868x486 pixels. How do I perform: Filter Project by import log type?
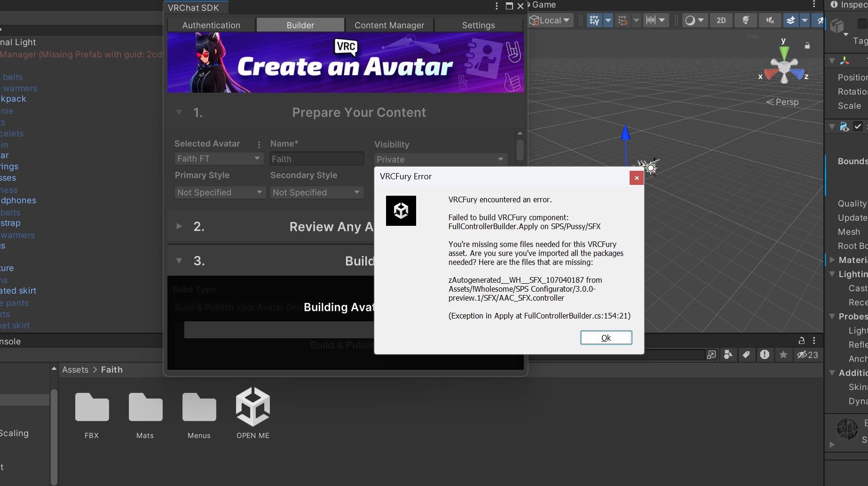pyautogui.click(x=765, y=355)
